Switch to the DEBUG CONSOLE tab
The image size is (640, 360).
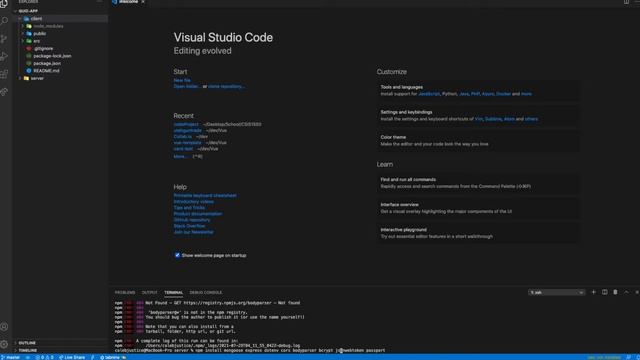point(206,292)
